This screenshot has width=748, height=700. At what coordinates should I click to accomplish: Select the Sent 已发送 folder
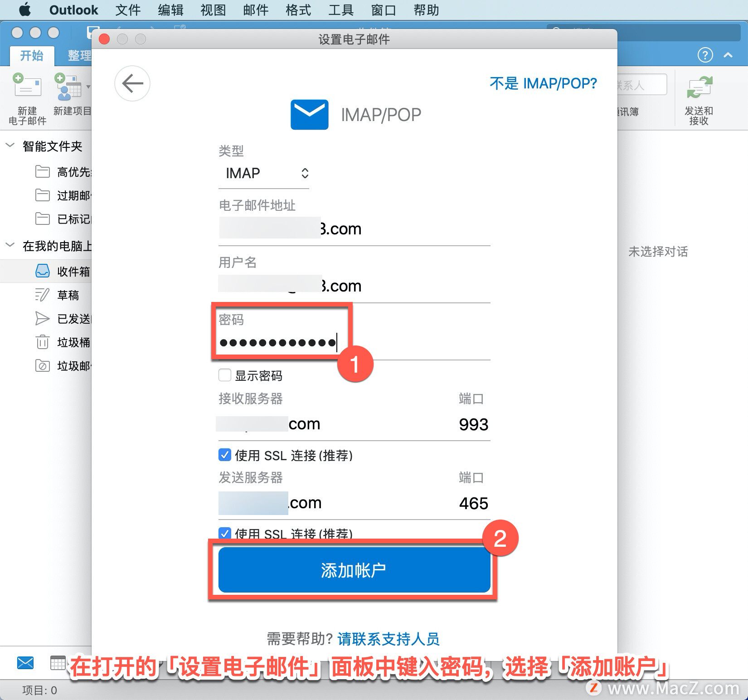pyautogui.click(x=46, y=319)
